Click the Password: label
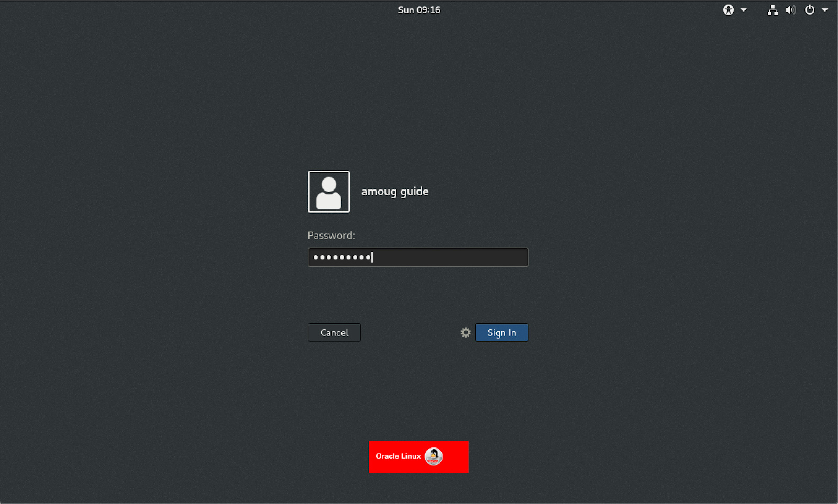Viewport: 838px width, 504px height. pyautogui.click(x=331, y=236)
